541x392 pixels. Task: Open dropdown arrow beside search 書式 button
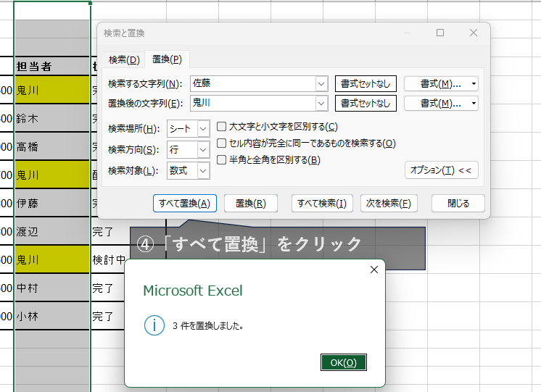coord(474,83)
